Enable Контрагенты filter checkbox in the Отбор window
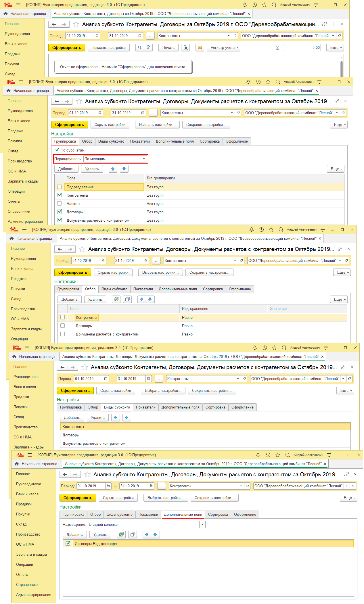Screen dimensions: 364x604 [63, 317]
